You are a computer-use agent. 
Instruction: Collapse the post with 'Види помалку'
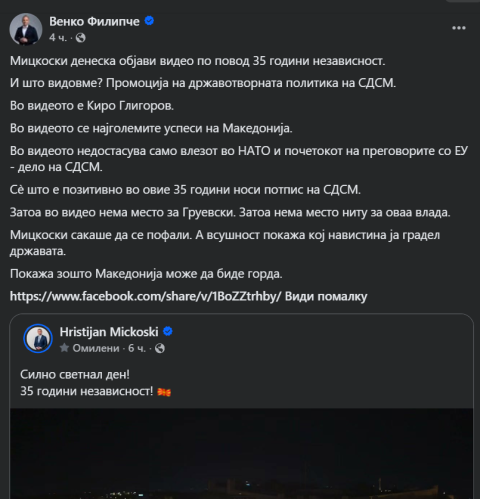pyautogui.click(x=326, y=296)
